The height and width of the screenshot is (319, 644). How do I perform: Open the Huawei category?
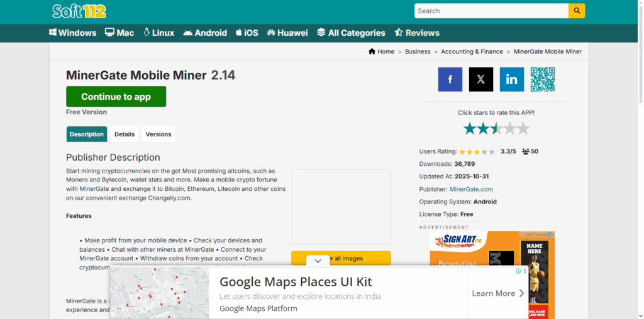tap(287, 33)
